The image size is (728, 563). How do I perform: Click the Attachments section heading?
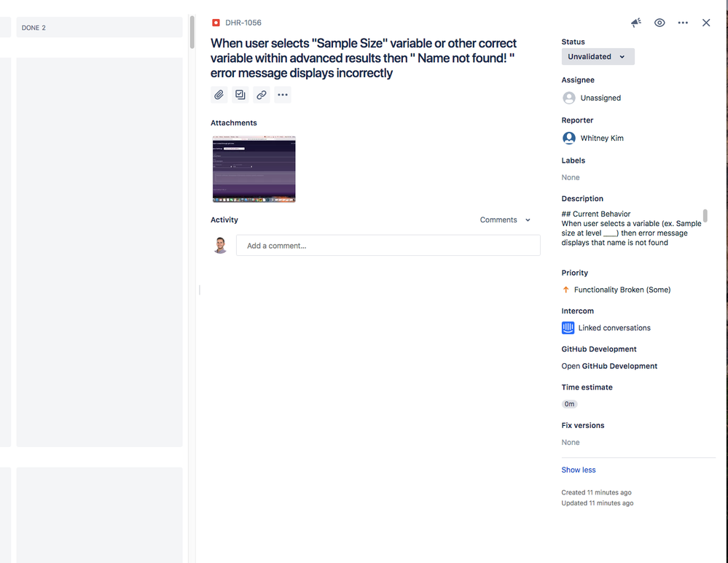click(x=233, y=123)
